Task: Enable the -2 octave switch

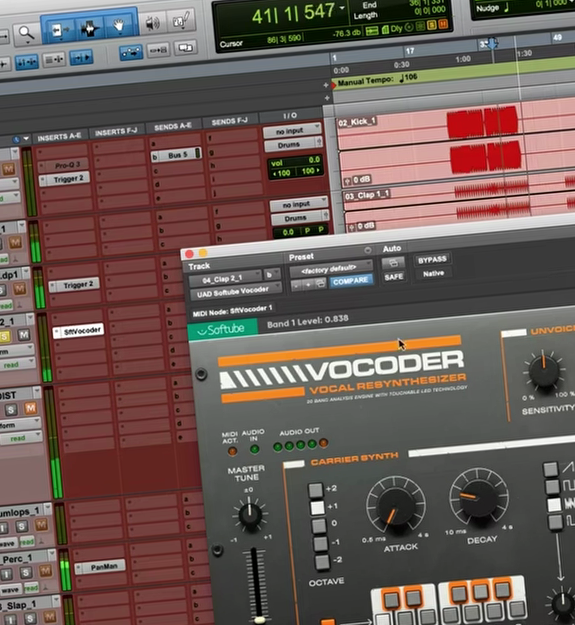Action: pos(322,561)
